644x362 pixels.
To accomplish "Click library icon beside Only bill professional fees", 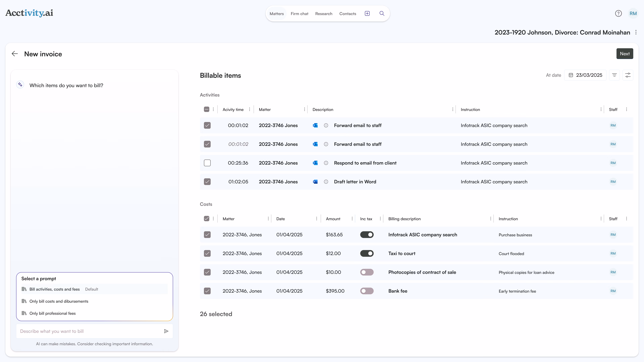I will [x=24, y=313].
